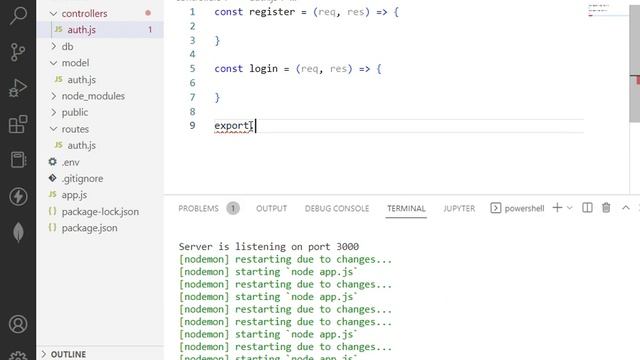Switch to the JUPYTER tab
Viewport: 640px width, 360px height.
tap(459, 209)
